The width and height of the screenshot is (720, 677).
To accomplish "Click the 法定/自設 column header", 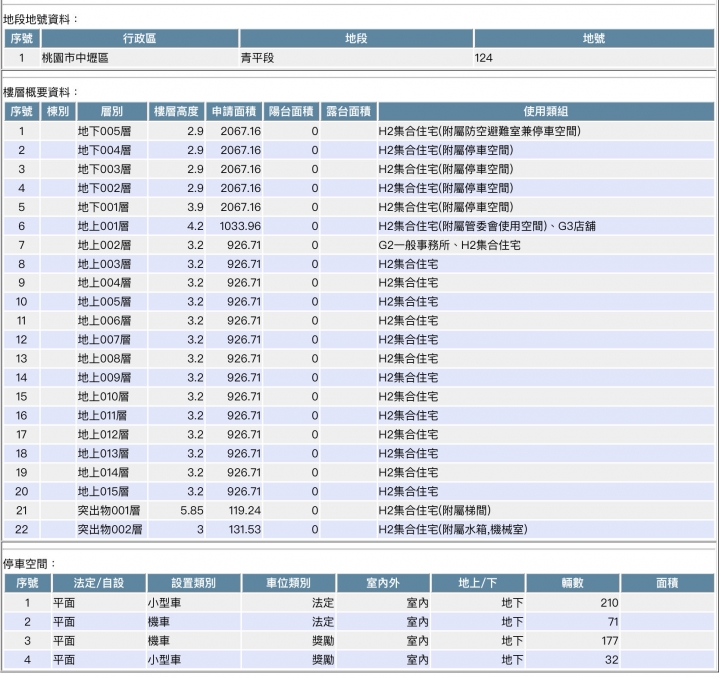I will click(99, 583).
